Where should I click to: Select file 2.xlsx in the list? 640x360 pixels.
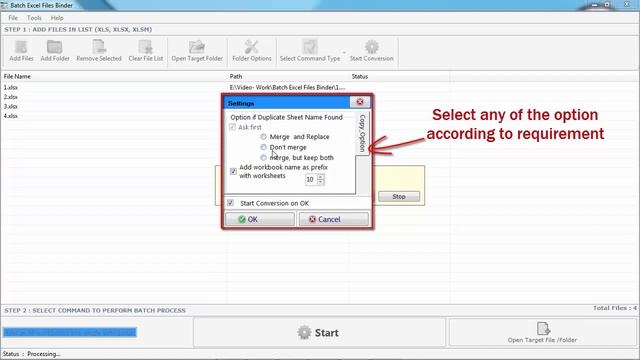tap(11, 97)
